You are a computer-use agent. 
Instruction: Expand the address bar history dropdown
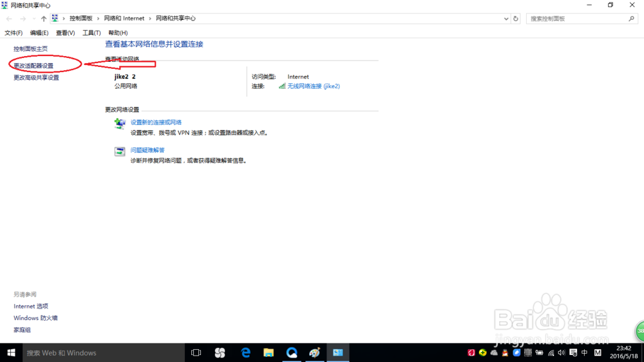pos(506,19)
